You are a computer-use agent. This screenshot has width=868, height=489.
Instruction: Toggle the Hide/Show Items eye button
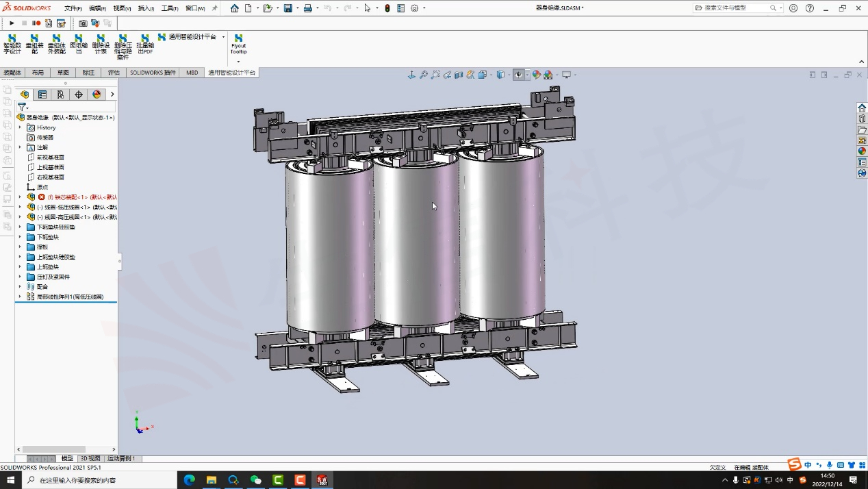coord(519,75)
